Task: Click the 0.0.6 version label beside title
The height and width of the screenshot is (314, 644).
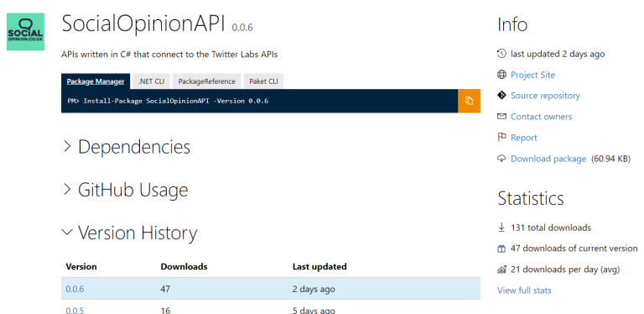Action: [242, 28]
